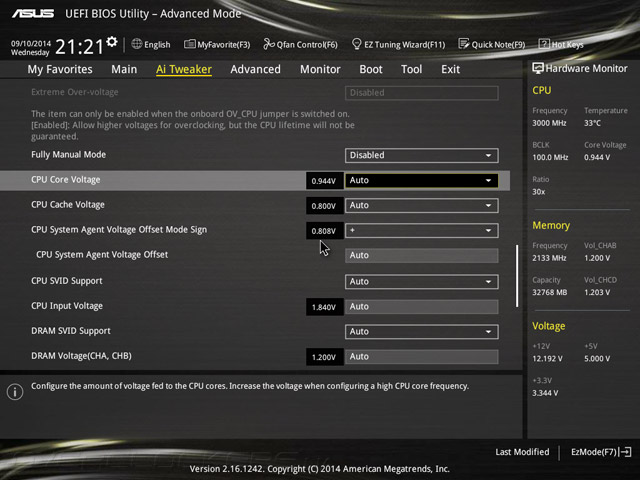Click the 0.800V CPU Cache Voltage readout

(x=324, y=206)
